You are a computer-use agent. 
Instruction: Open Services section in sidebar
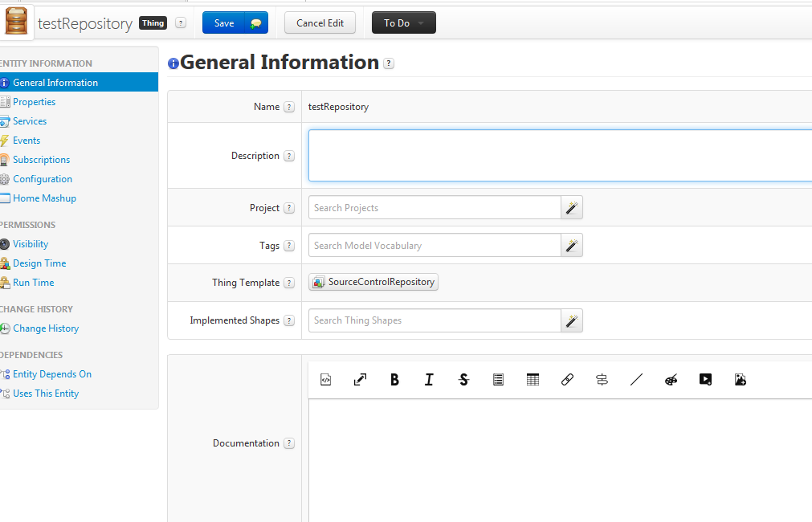[x=30, y=121]
